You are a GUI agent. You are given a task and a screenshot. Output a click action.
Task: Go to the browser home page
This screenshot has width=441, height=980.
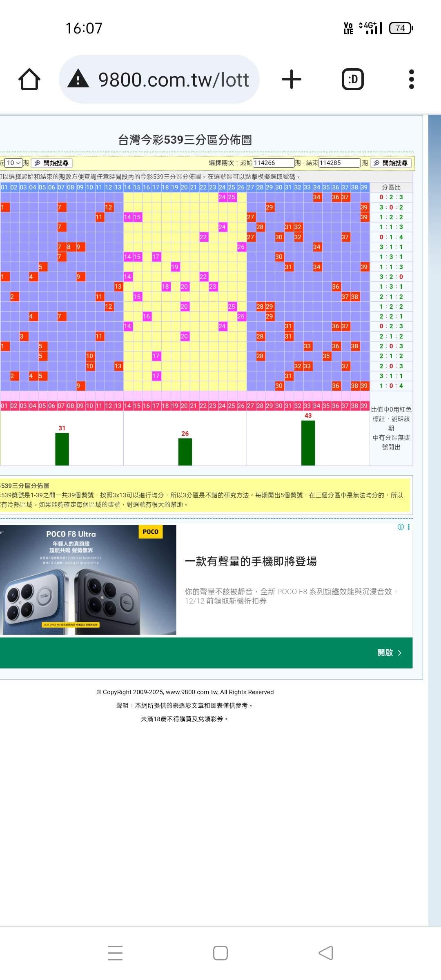tap(29, 79)
